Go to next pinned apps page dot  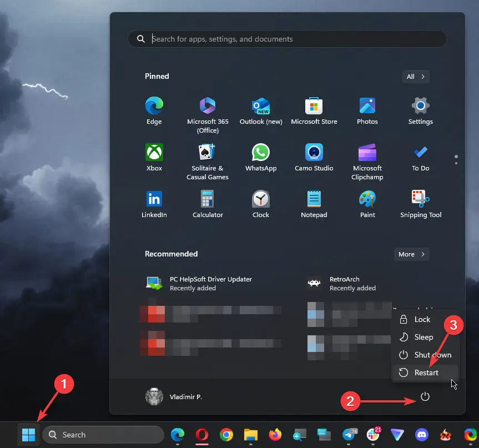pos(456,163)
